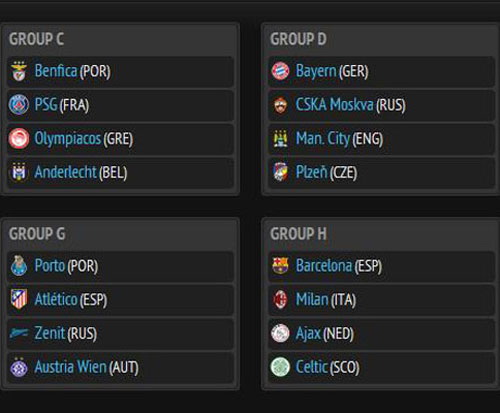Viewport: 500px width, 413px height.
Task: Click the Atlético club crest icon
Action: [19, 299]
